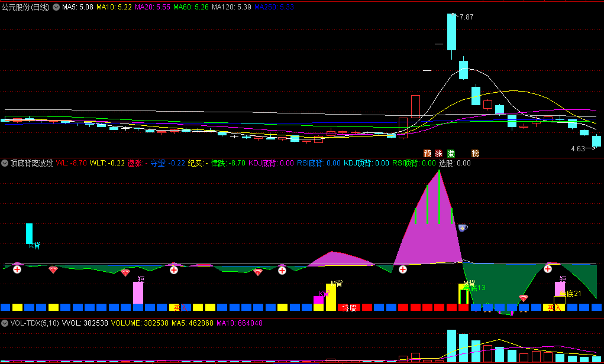Click the KDJ顶背: 0.00 value
The image size is (604, 364).
click(x=366, y=163)
